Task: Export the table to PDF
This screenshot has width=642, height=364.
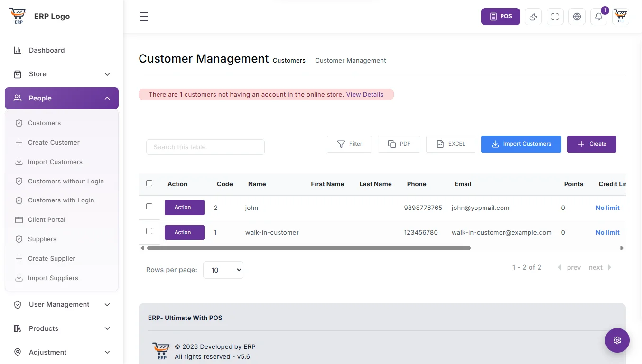Action: pyautogui.click(x=399, y=144)
